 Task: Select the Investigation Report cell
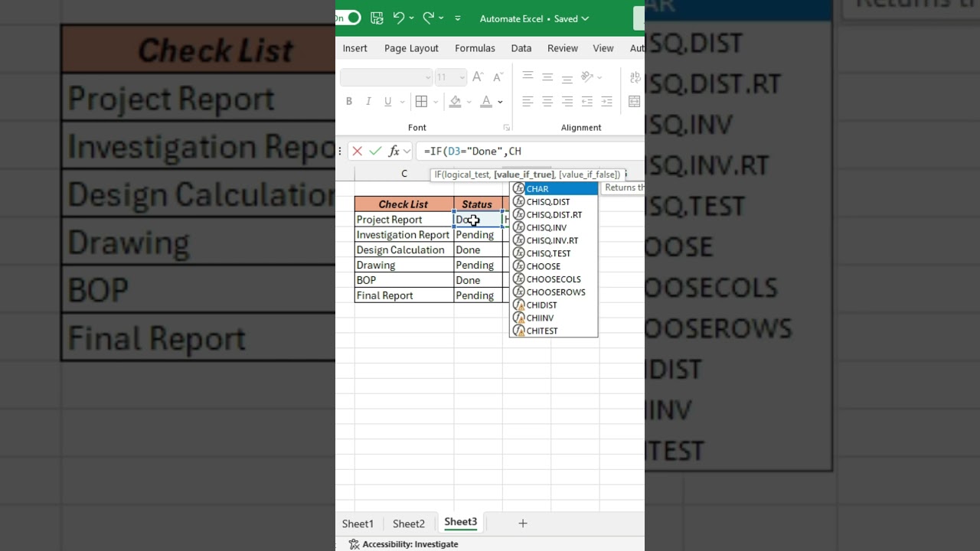point(404,235)
